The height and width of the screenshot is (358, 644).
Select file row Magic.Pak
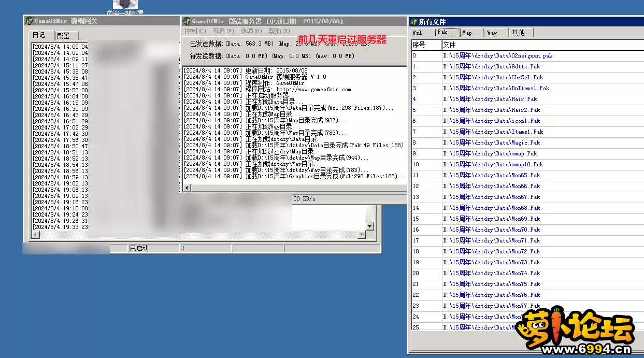coord(527,142)
